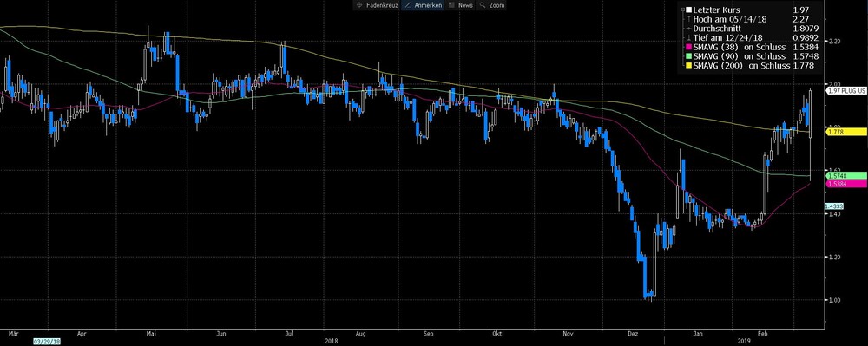Click the Zoom magnifier tool

point(492,5)
